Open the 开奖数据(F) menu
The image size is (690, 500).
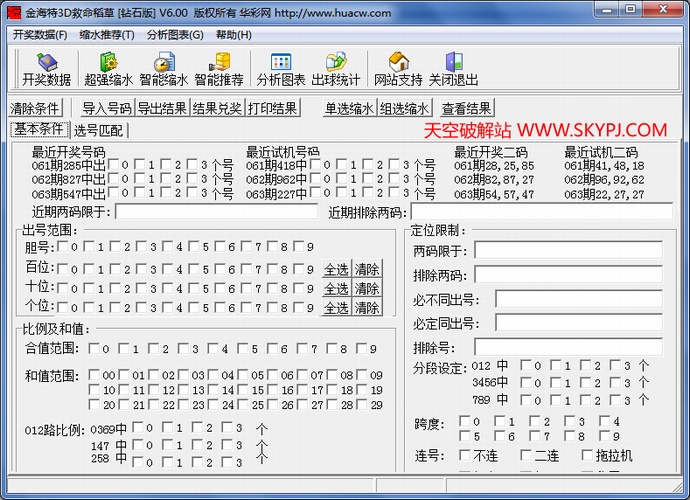tap(40, 34)
